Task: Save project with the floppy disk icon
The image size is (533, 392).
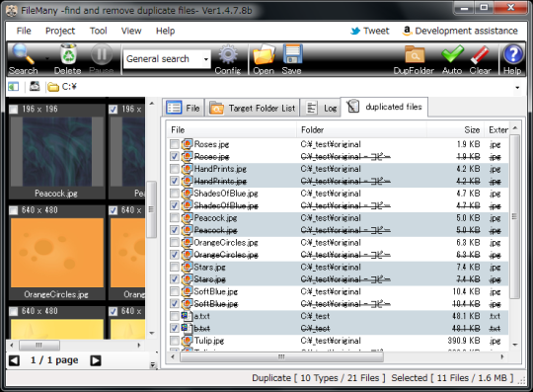Action: click(293, 54)
